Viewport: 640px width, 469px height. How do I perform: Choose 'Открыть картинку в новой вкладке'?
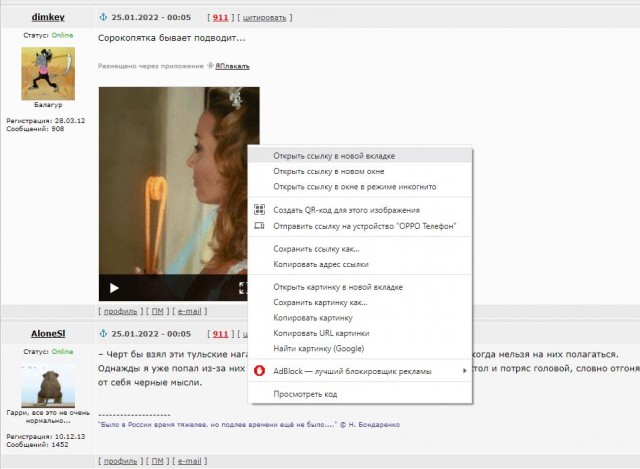(x=360, y=287)
